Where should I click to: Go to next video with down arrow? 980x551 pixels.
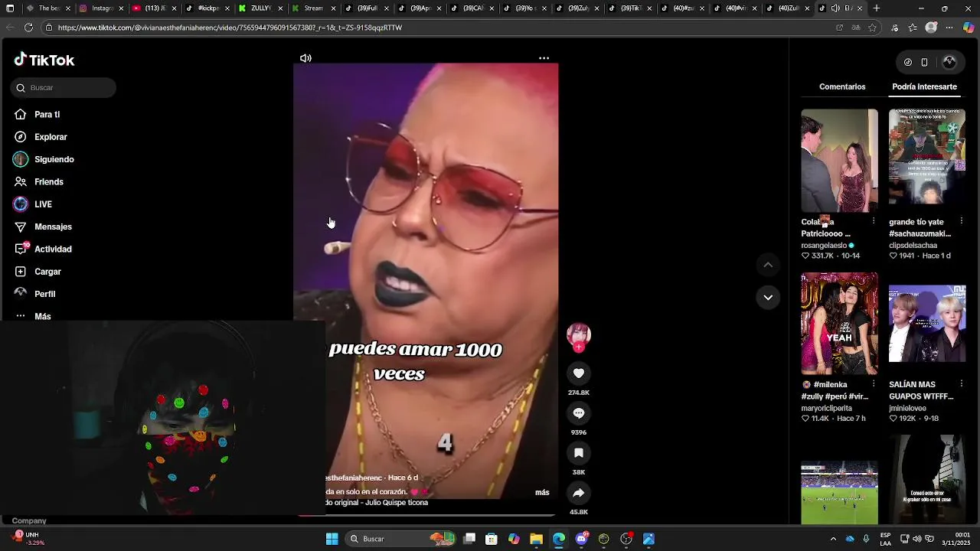click(768, 297)
